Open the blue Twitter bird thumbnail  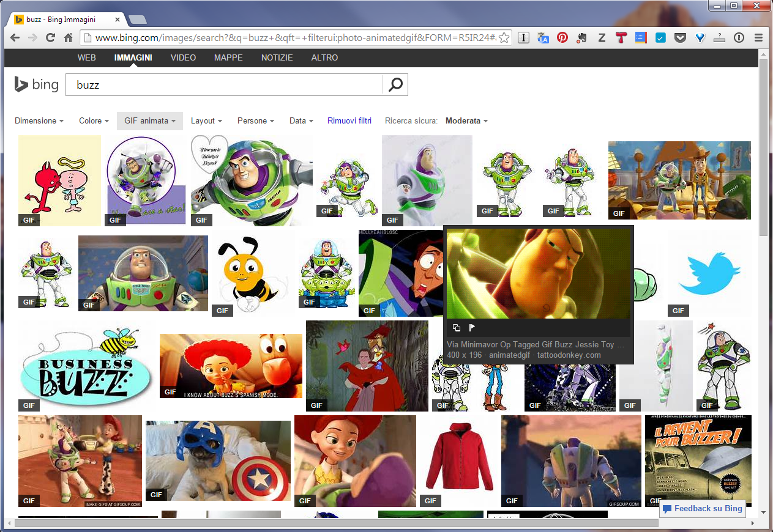[x=709, y=273]
